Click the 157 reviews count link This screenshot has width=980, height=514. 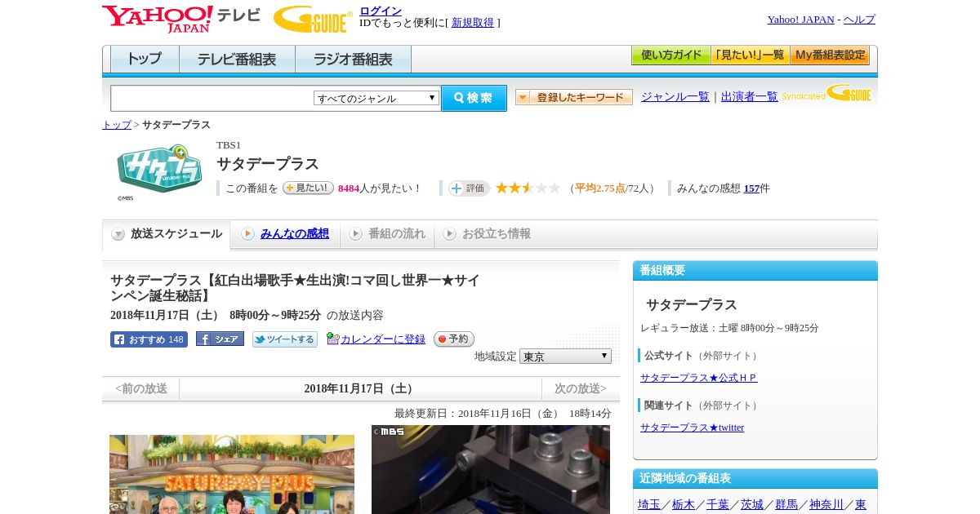(752, 188)
